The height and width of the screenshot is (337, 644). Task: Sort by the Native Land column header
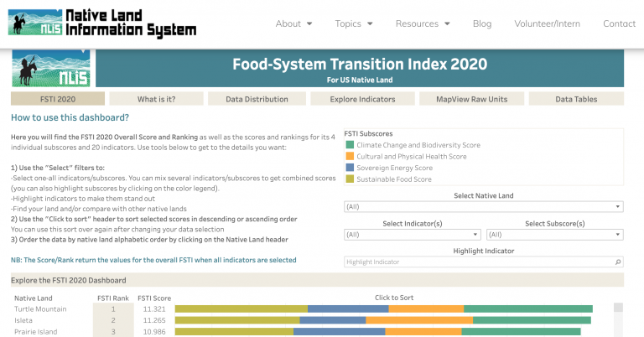coord(34,298)
